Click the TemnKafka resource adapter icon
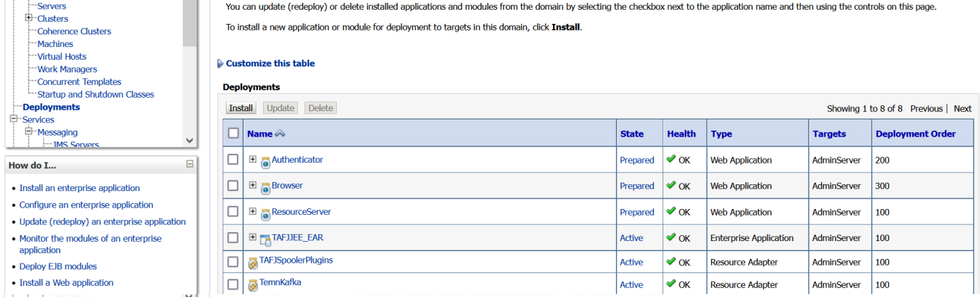The image size is (980, 297). point(253,285)
